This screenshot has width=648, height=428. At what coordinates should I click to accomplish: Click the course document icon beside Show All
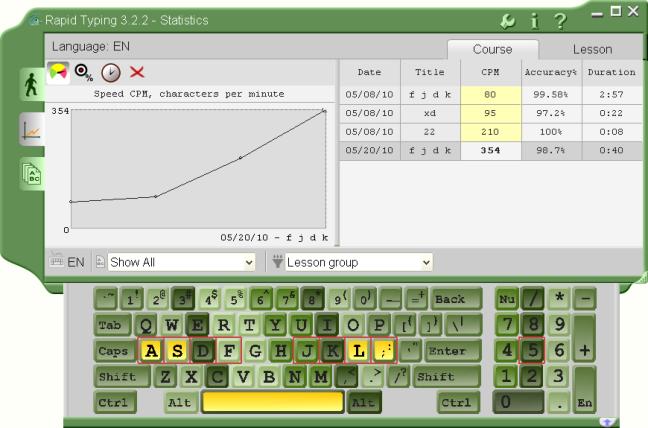(x=100, y=262)
